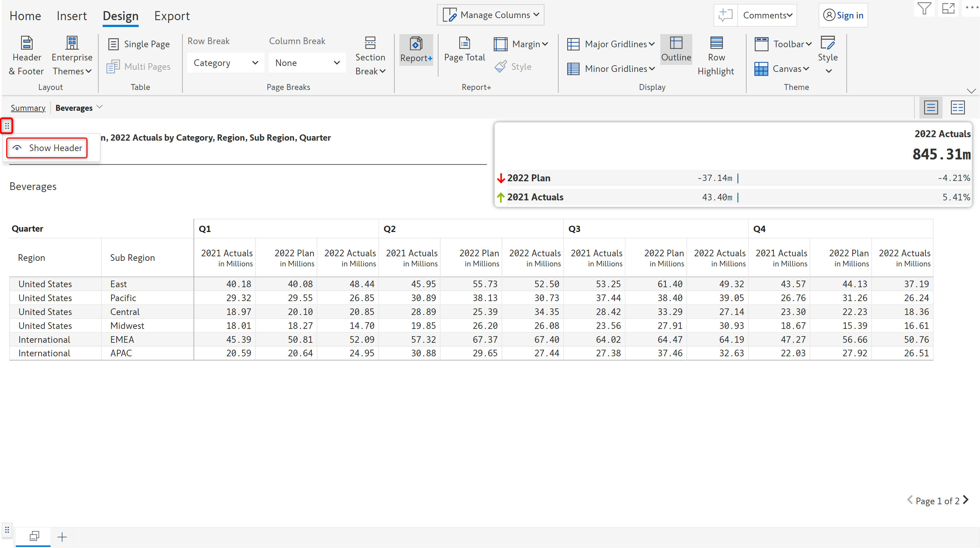
Task: Switch to single column list view icon
Action: (x=931, y=108)
